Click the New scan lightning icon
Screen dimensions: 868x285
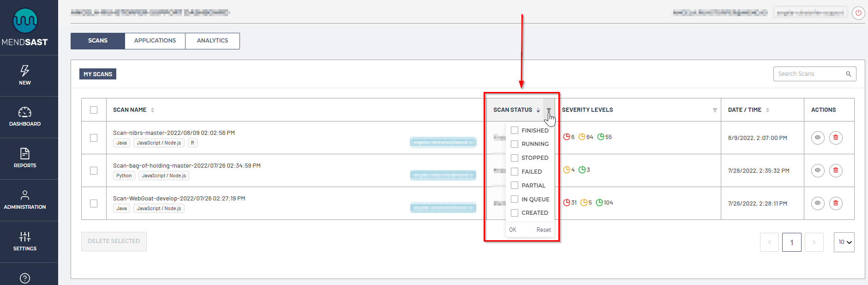[25, 71]
